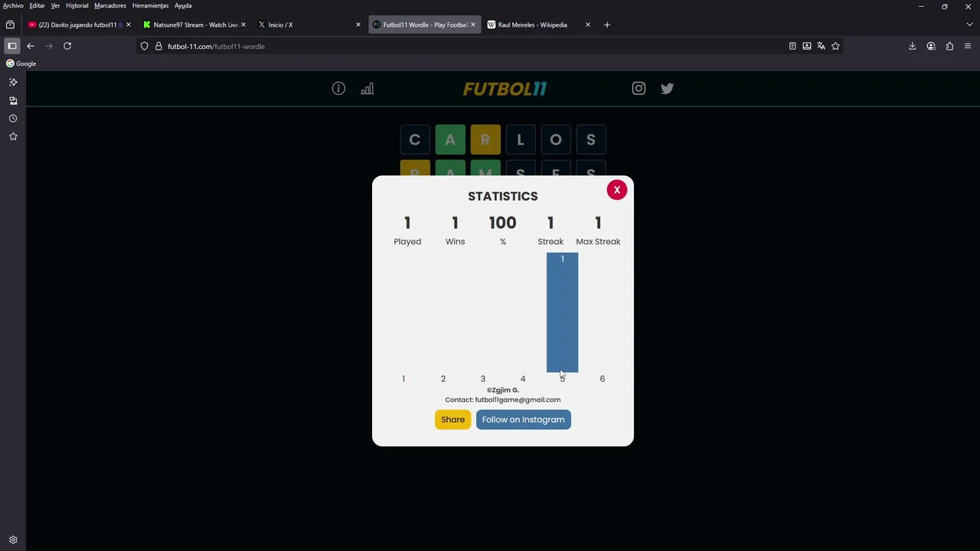Bookmark this page with the star
980x551 pixels.
[835, 46]
